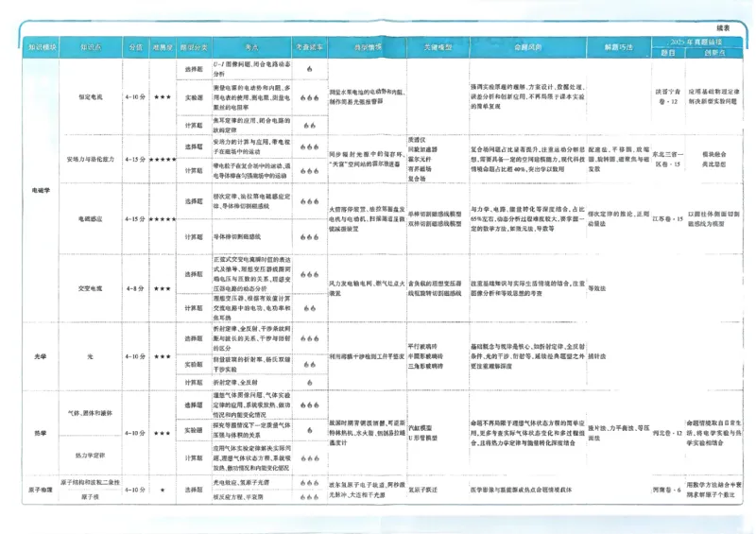
Task: Click the '题目' sub-header
Action: [668, 53]
